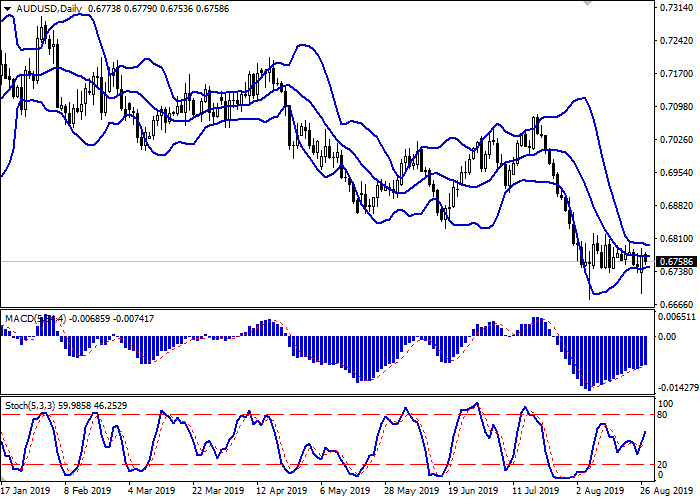Viewport: 700px width, 500px height.
Task: Click the 0.73140 price axis label
Action: pos(678,8)
